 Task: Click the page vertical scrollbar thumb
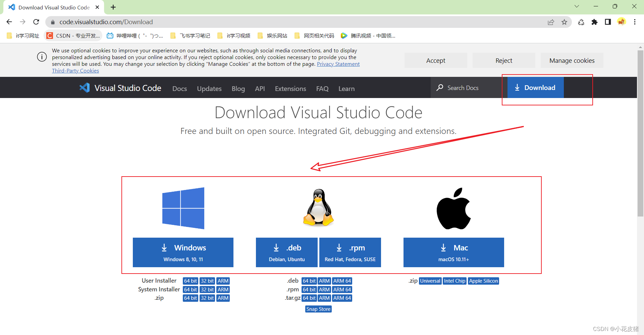coord(640,133)
